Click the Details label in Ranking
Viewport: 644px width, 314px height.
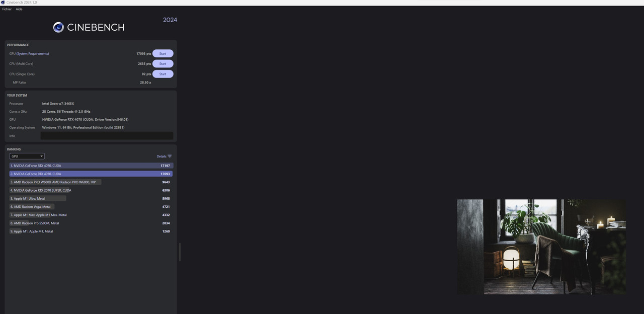[x=161, y=156]
